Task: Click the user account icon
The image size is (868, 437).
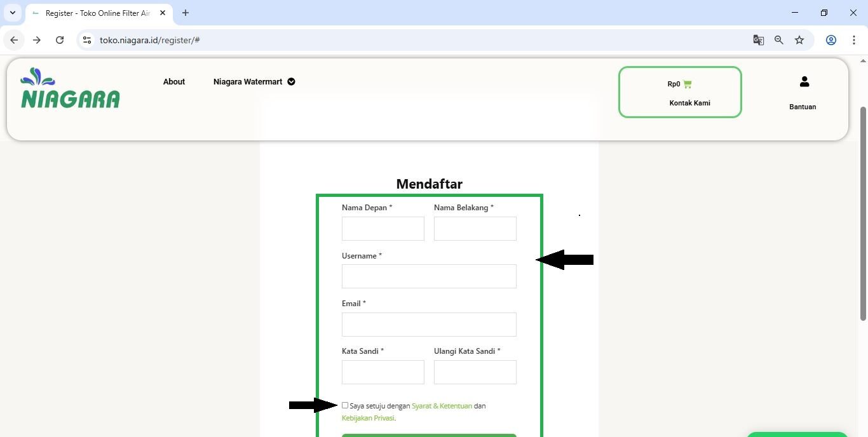Action: point(804,82)
